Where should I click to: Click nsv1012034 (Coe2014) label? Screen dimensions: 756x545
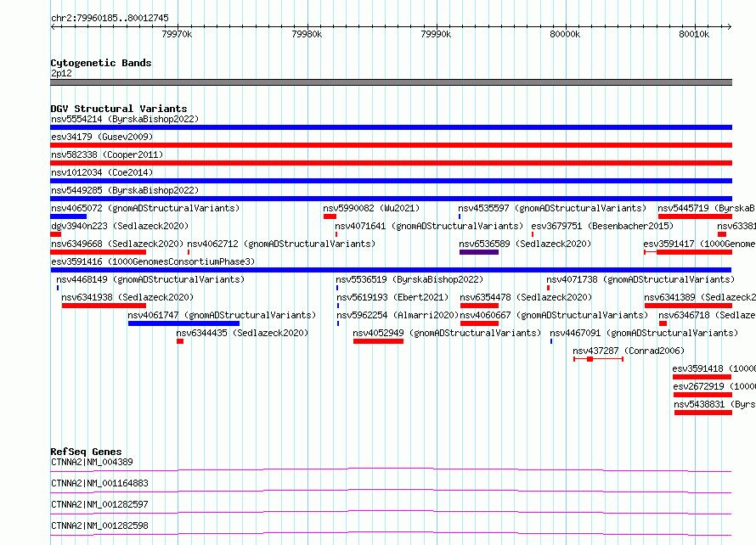(102, 172)
